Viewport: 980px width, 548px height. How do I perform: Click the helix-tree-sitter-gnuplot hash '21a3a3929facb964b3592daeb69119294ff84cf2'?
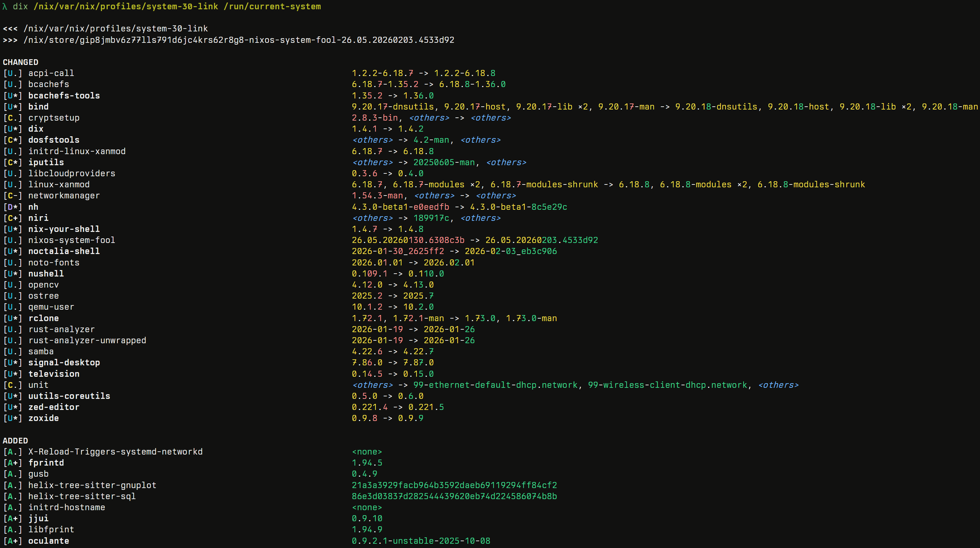coord(454,485)
